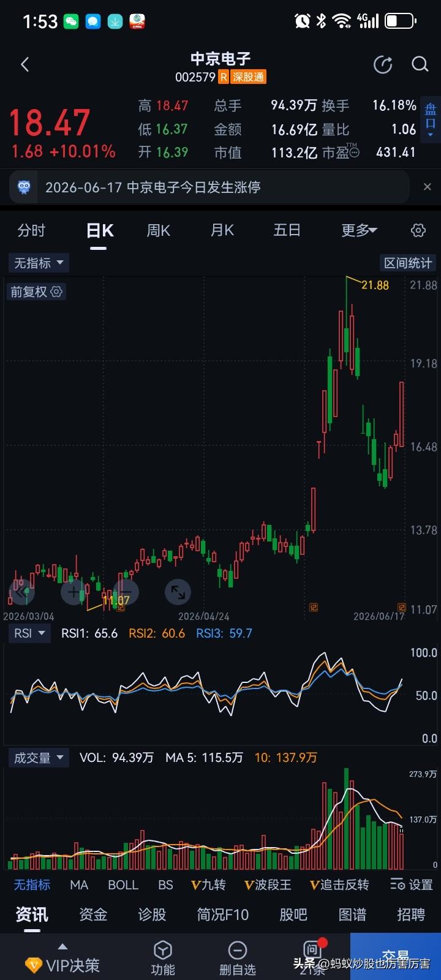Select the 无指标 overlay option at bottom
Image resolution: width=441 pixels, height=980 pixels.
click(32, 884)
